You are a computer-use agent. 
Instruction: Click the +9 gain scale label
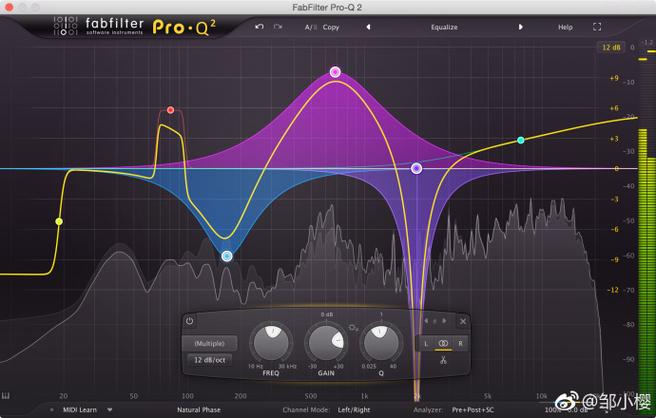coord(614,78)
